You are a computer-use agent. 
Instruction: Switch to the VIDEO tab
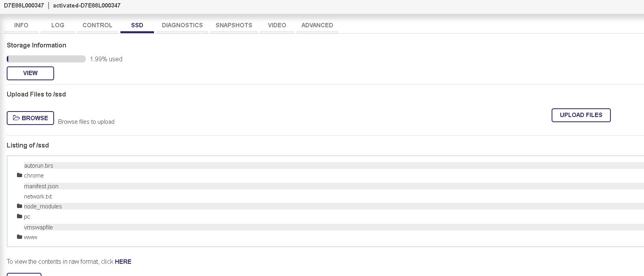[x=277, y=25]
